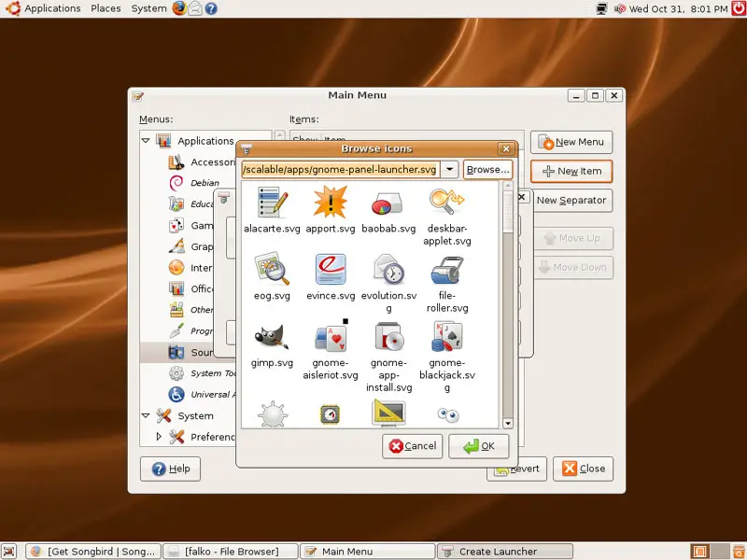Open the icon path dropdown arrow
Screen dimensions: 747x560
[449, 170]
